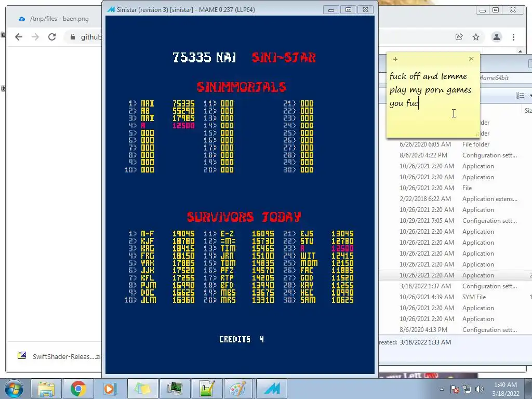
Task: Bookmark page with the star icon
Action: pyautogui.click(x=476, y=37)
